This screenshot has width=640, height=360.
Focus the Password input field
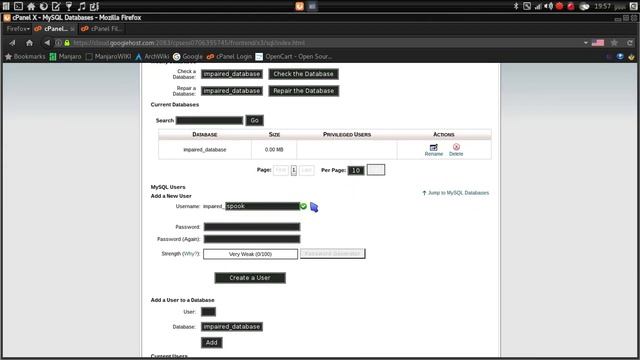(x=252, y=227)
